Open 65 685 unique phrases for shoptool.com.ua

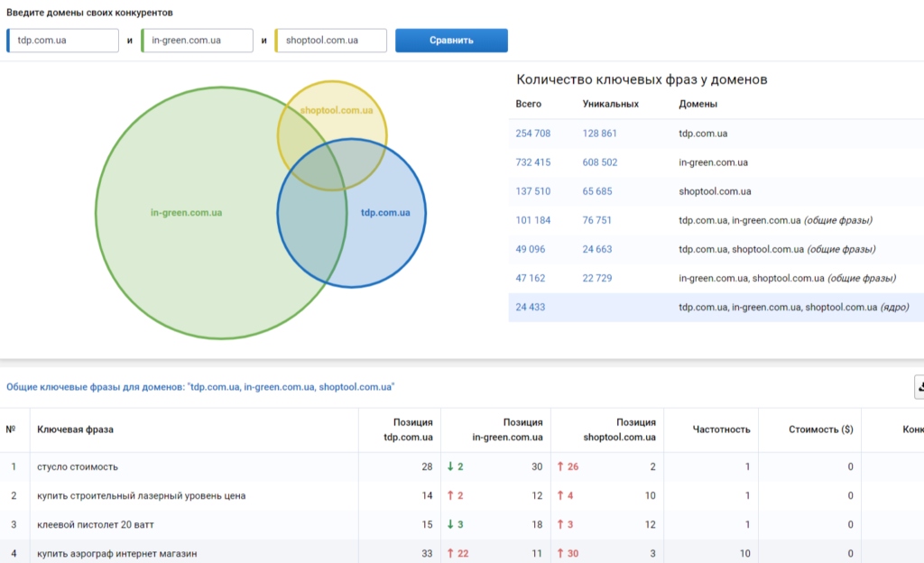[x=597, y=191]
